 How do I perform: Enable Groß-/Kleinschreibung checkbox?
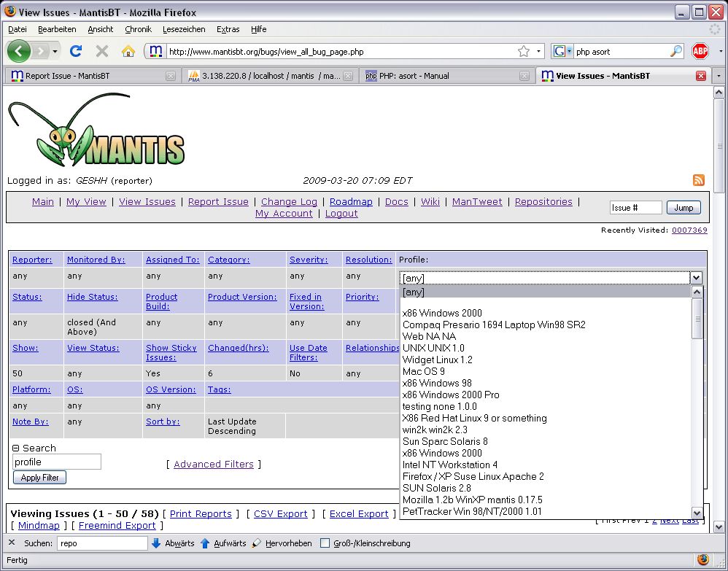click(325, 543)
